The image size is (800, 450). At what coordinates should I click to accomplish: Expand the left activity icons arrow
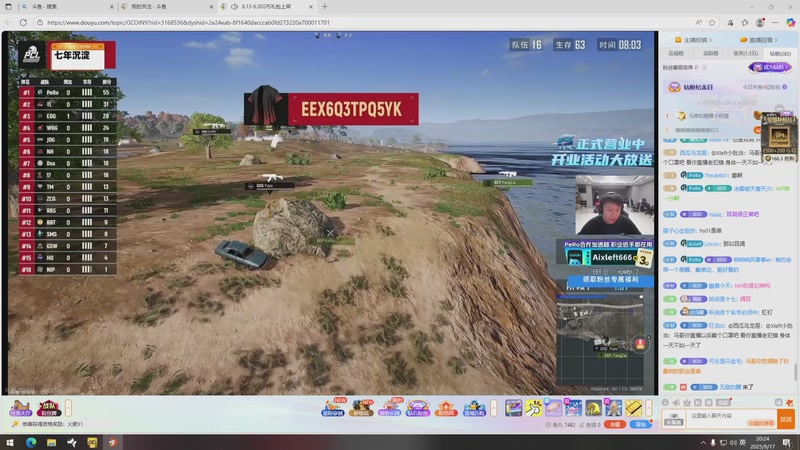68,408
